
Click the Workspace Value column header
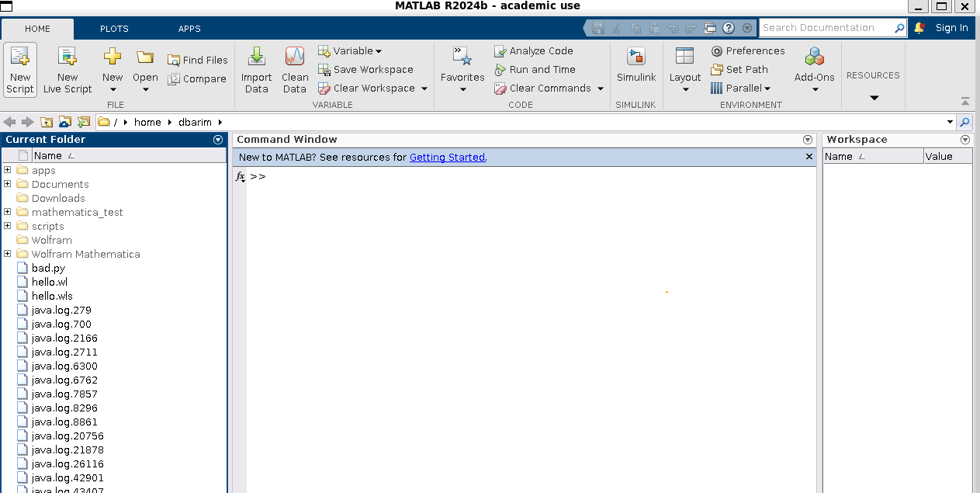pos(947,156)
